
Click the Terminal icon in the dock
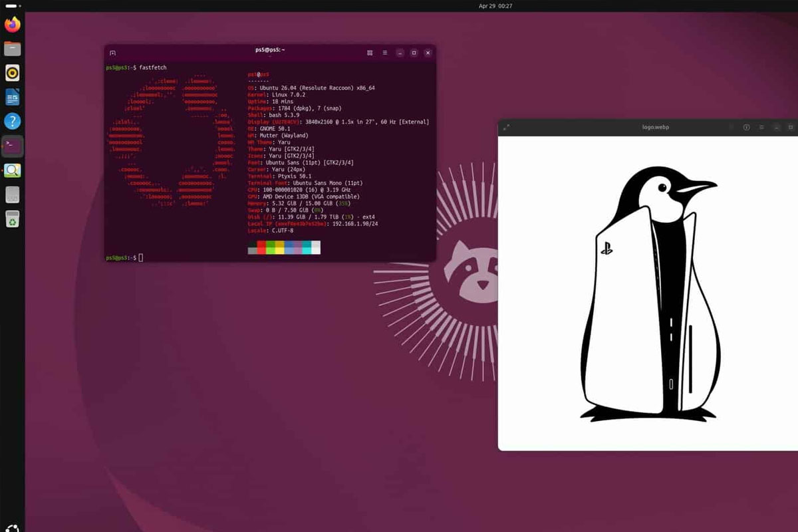12,146
